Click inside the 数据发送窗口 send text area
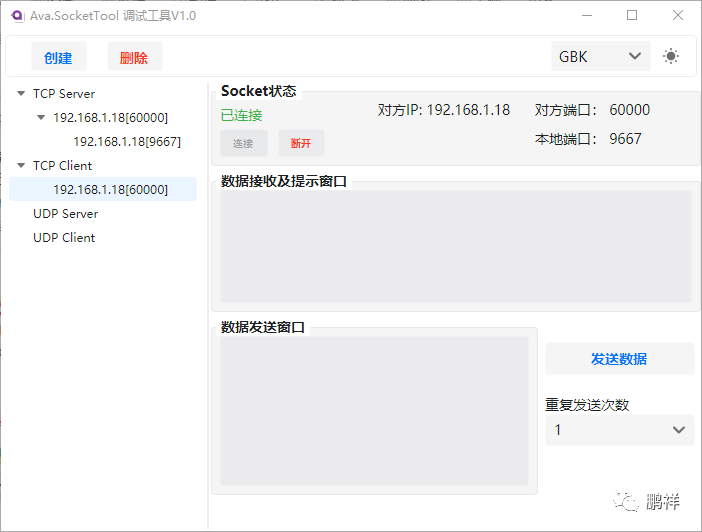The width and height of the screenshot is (702, 532). click(374, 411)
